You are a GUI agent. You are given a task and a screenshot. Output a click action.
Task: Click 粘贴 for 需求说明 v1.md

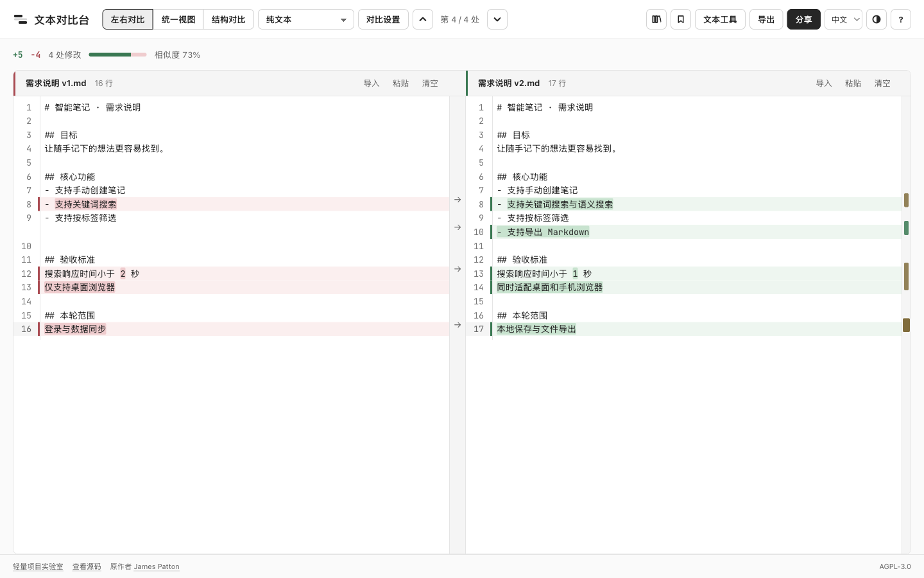(x=401, y=83)
